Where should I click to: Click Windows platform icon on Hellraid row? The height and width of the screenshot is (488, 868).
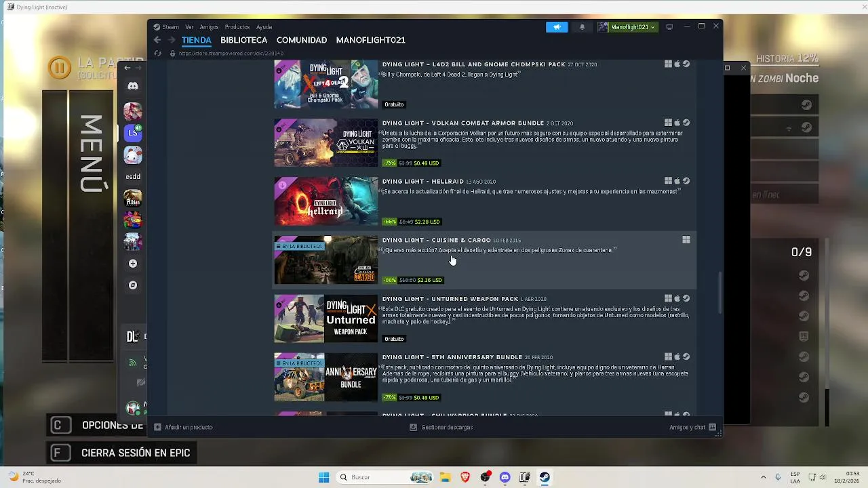[668, 181]
